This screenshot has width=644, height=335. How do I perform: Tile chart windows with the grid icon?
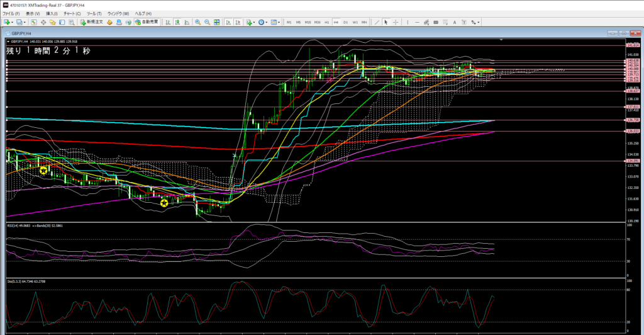tap(217, 22)
